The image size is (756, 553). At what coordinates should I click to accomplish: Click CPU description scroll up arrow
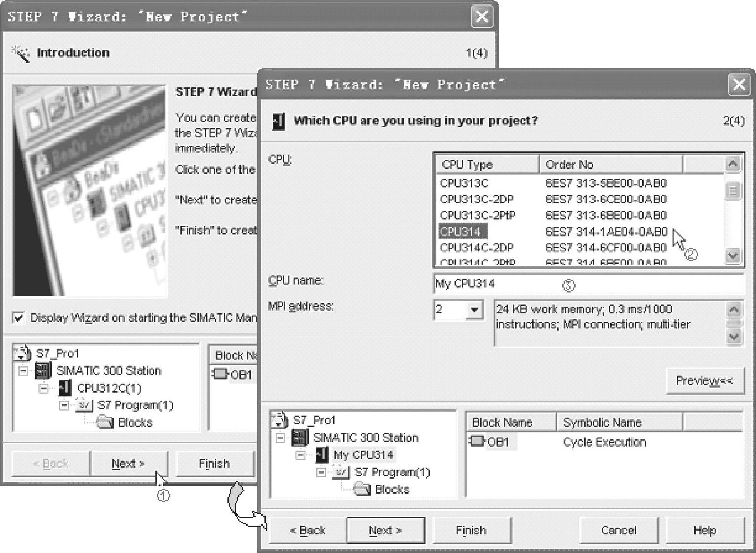coord(734,310)
